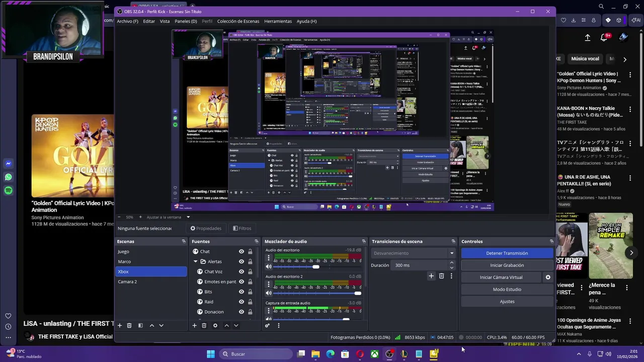The image size is (644, 362).
Task: Move selected scene down
Action: [161, 325]
